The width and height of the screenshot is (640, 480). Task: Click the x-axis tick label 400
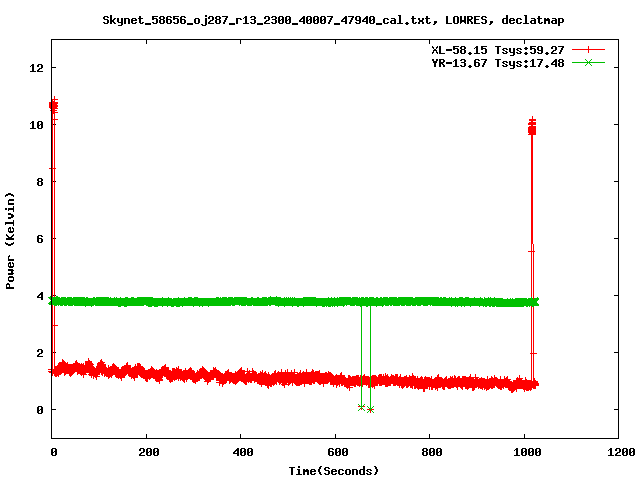(242, 452)
